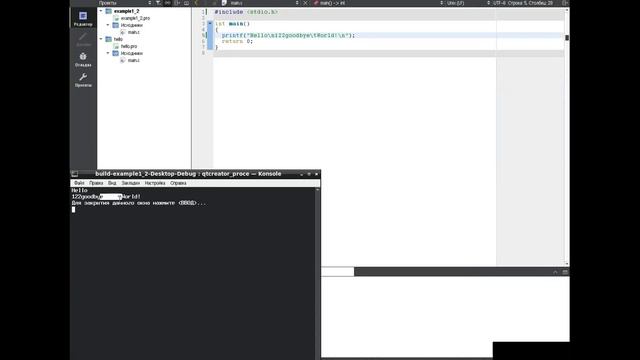640x360 pixels.
Task: Open Справка menu in Konsole
Action: [178, 183]
